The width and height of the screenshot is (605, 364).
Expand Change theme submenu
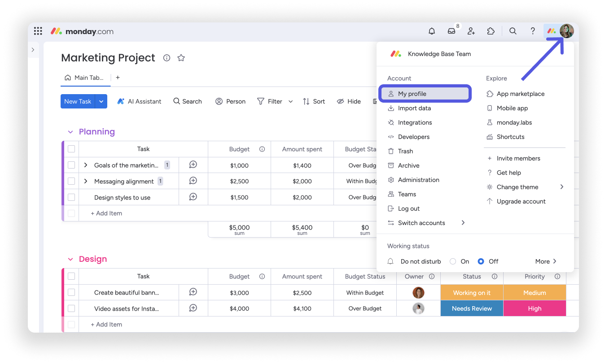click(562, 187)
